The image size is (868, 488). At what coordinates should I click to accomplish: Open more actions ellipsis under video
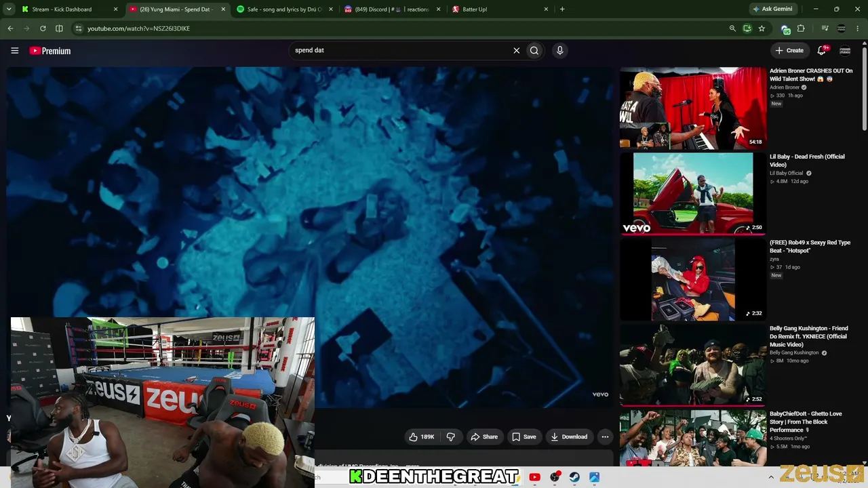pos(605,437)
